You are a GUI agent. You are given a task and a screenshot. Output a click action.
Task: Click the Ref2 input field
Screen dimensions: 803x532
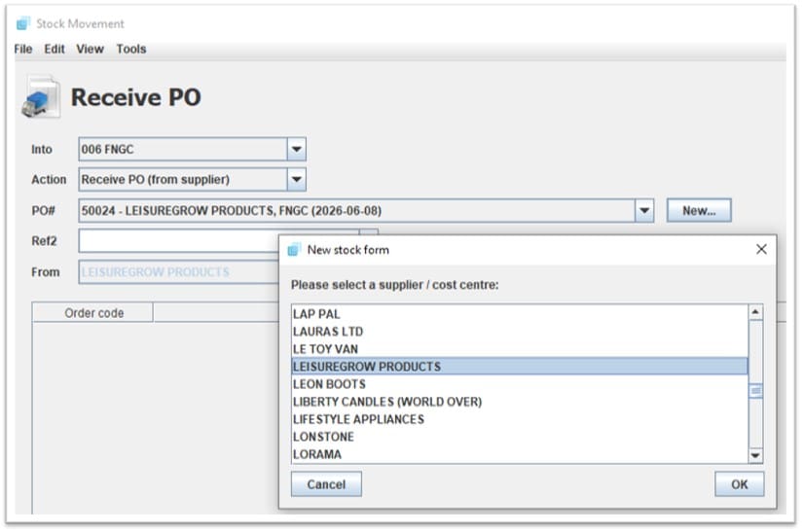click(x=179, y=240)
